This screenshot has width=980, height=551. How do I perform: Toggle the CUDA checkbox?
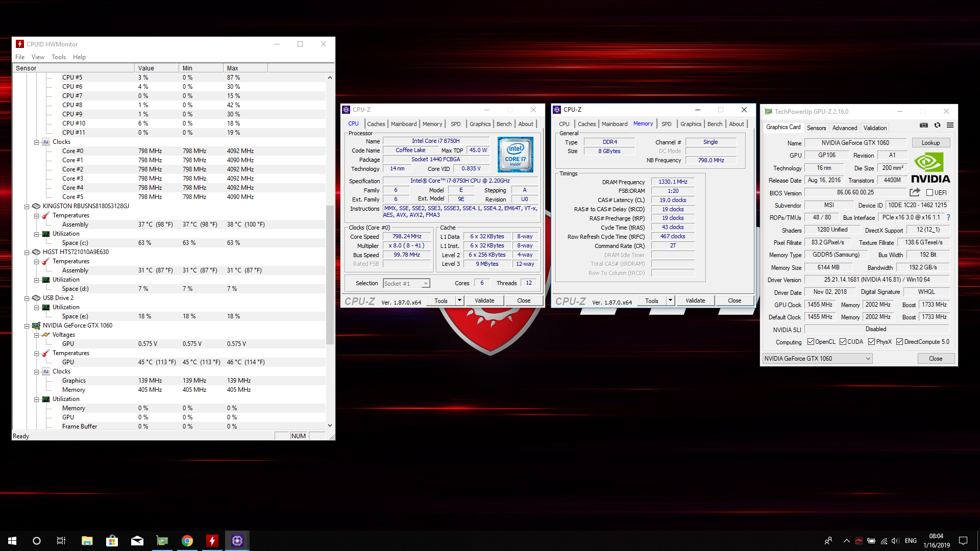pos(843,342)
